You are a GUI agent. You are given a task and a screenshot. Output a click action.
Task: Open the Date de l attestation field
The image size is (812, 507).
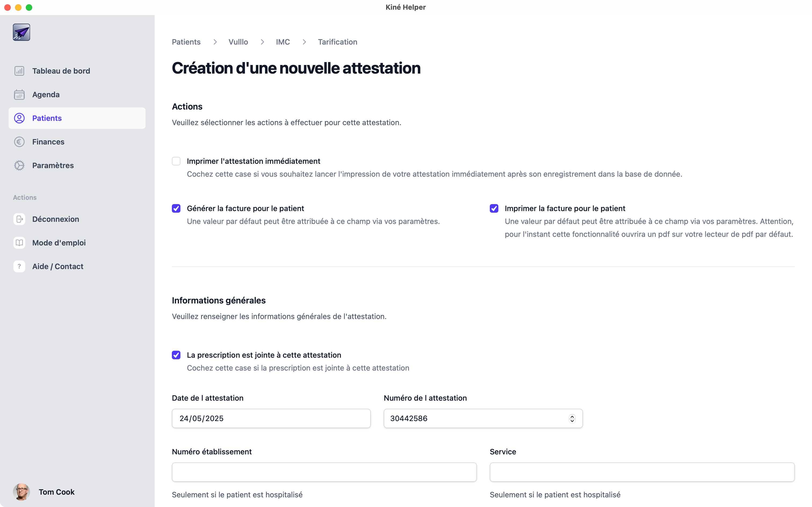pyautogui.click(x=271, y=418)
